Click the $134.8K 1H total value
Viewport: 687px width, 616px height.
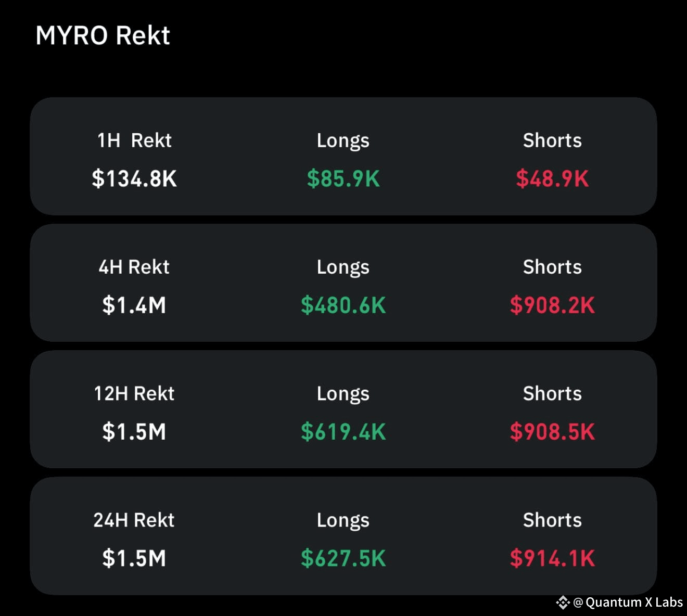[x=134, y=179]
